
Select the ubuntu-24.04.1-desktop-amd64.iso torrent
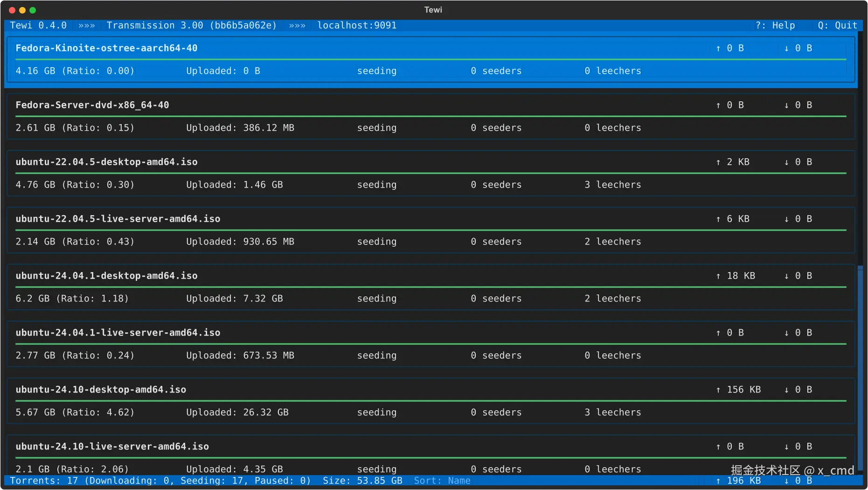tap(431, 287)
